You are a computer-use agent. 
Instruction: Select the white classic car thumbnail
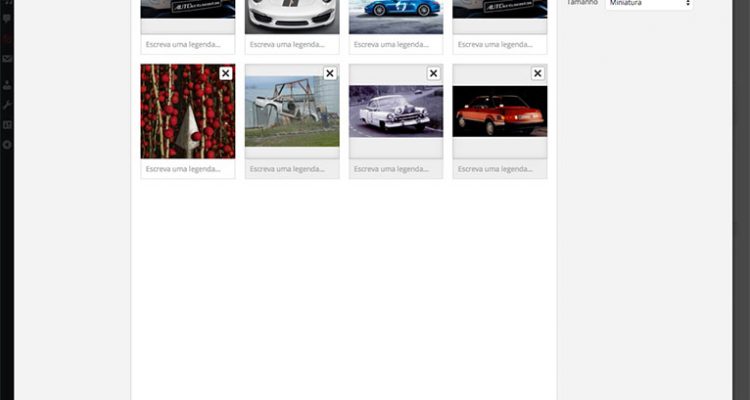click(x=396, y=111)
